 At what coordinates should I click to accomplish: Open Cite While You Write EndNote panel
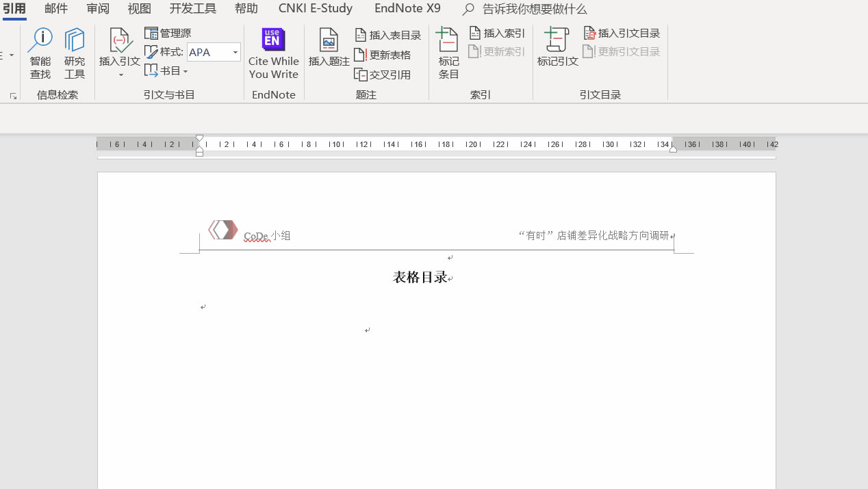tap(273, 55)
